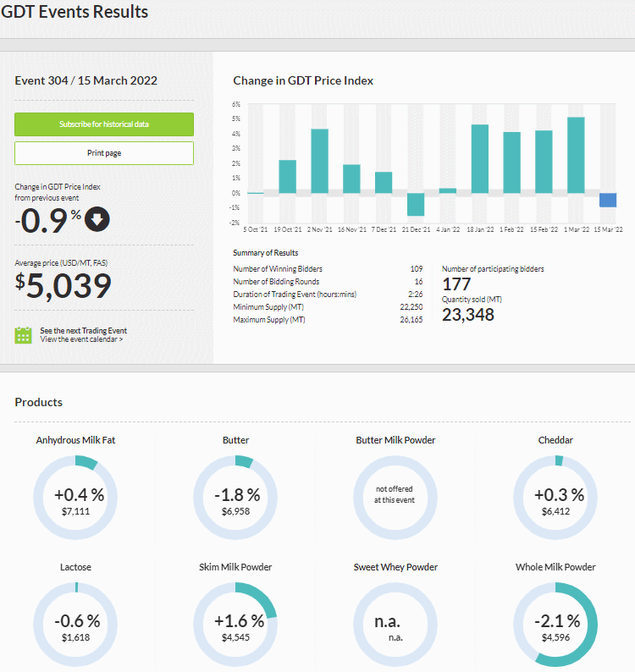
Task: Click the $6,958 Butter price
Action: pyautogui.click(x=235, y=511)
